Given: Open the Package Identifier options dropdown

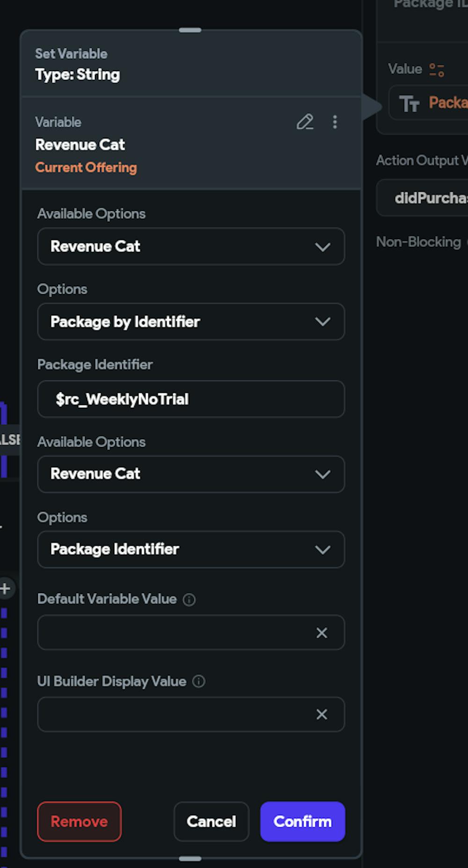Looking at the screenshot, I should click(x=191, y=550).
